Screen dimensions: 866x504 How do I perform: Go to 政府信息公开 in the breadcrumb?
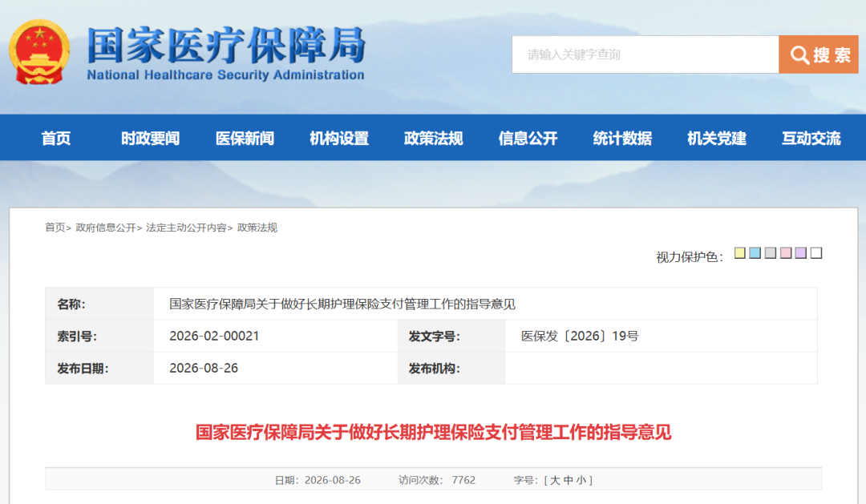click(106, 228)
